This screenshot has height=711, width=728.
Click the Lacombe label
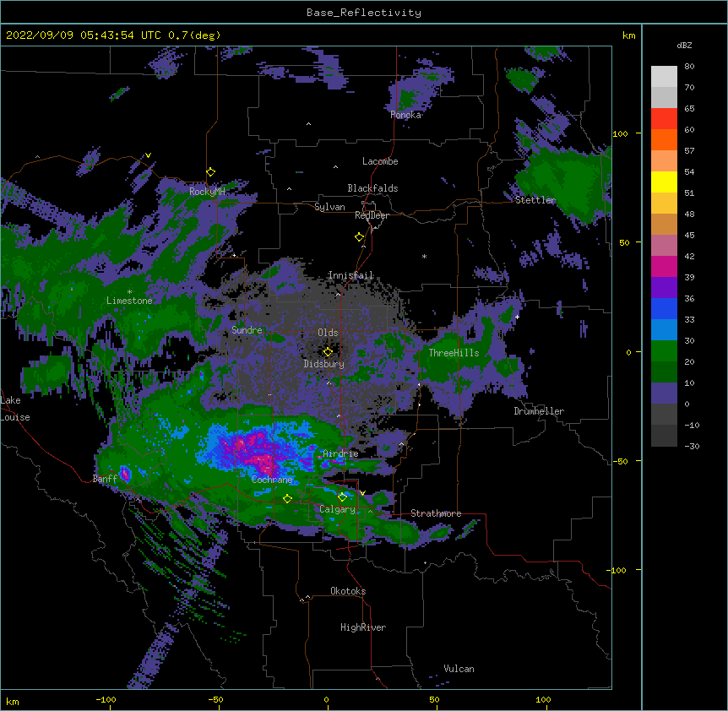(380, 161)
